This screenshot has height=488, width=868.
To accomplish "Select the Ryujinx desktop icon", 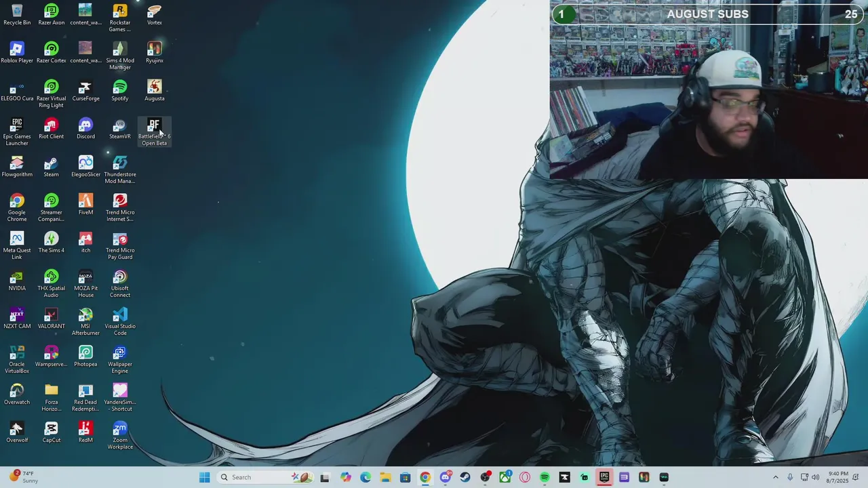I will click(x=155, y=53).
